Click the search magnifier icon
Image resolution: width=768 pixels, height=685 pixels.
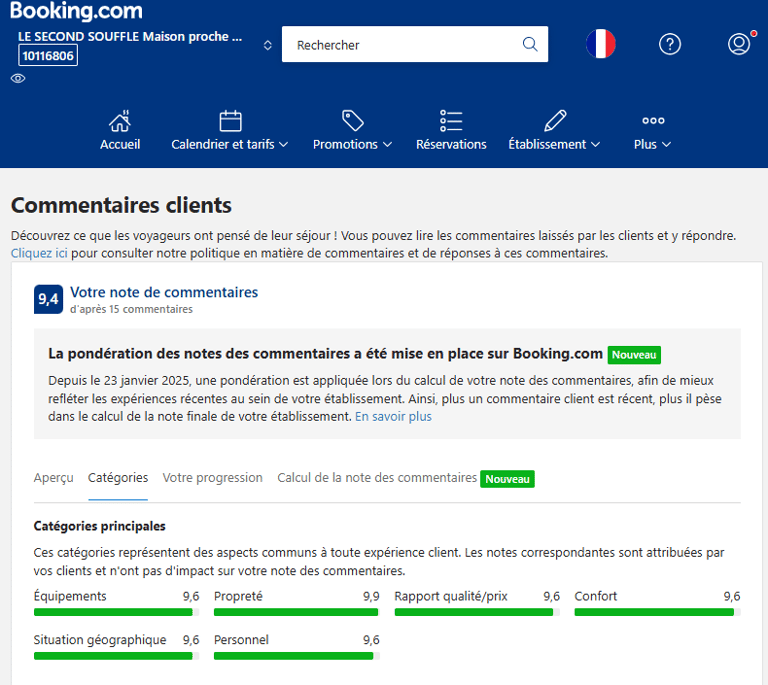[530, 45]
